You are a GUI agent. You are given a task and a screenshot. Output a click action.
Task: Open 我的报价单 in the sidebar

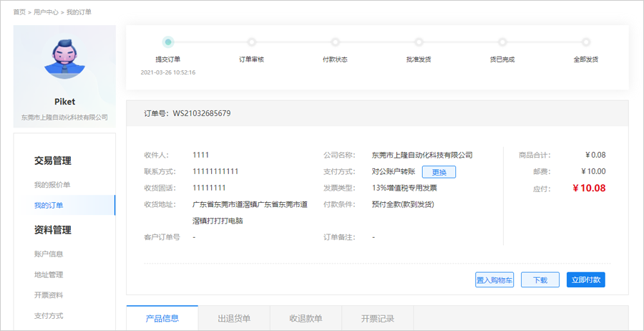point(52,185)
